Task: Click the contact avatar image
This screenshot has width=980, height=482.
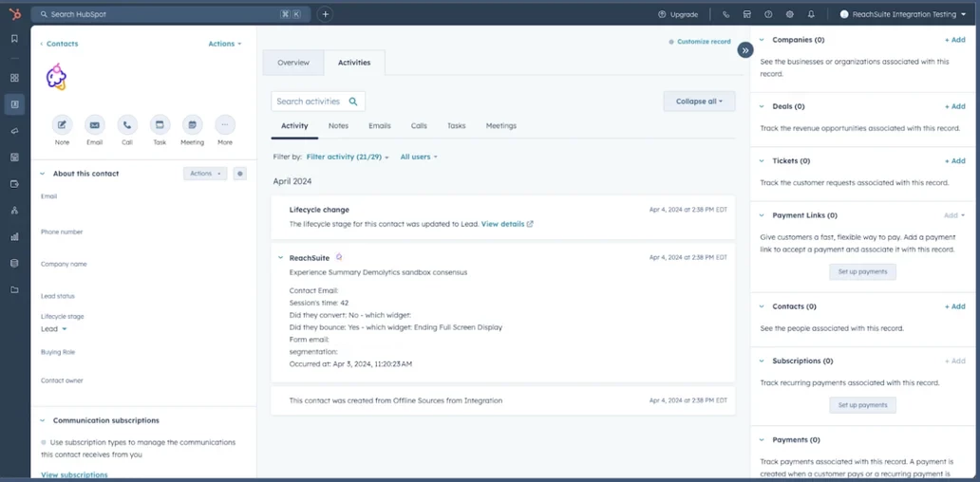Action: [x=56, y=77]
